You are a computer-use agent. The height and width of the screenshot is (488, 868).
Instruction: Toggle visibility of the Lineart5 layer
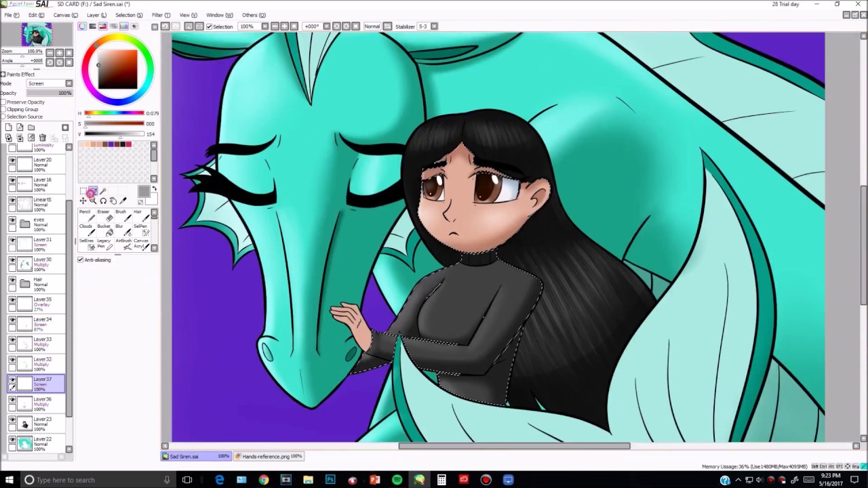coord(12,201)
